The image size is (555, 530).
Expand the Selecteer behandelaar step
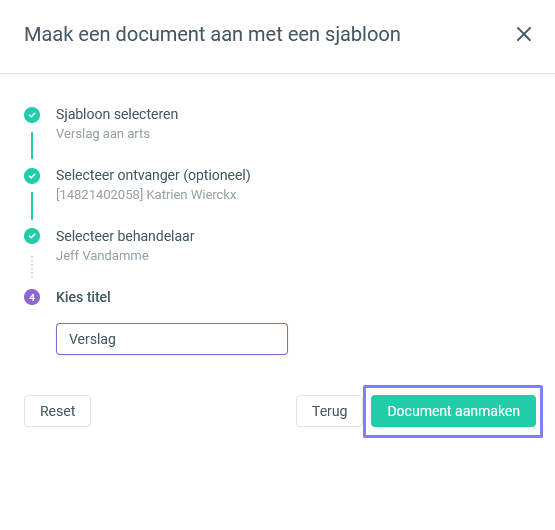click(x=125, y=236)
